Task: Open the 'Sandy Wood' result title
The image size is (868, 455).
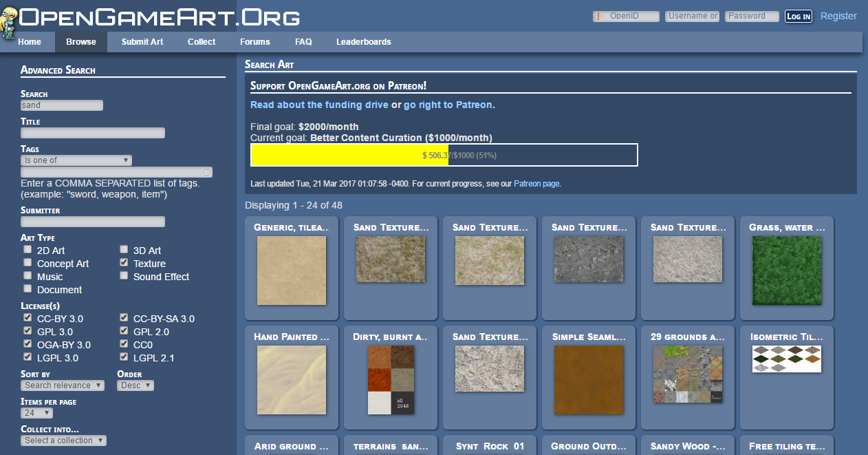Action: point(688,446)
